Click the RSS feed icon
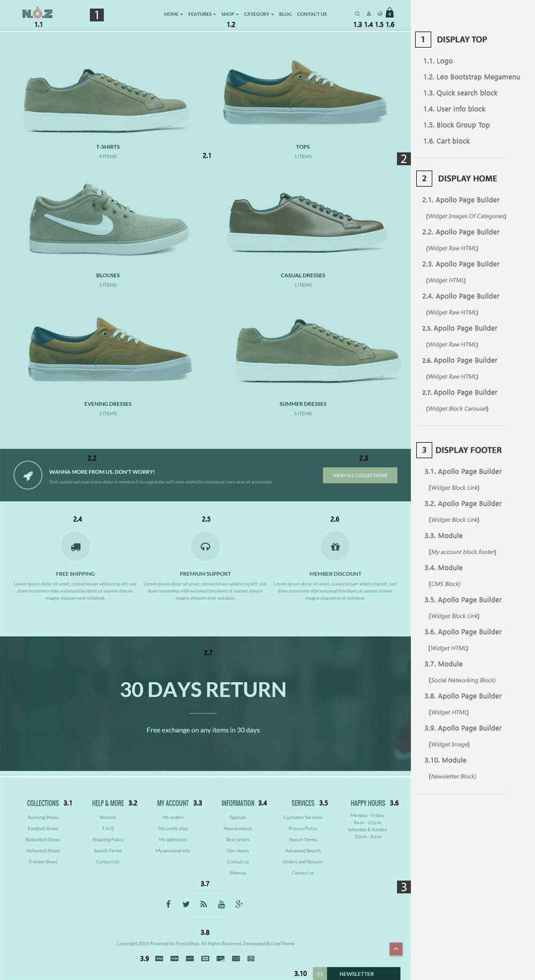Viewport: 535px width, 980px height. (x=204, y=904)
